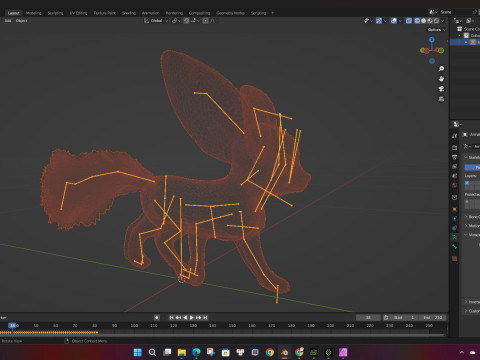Select material preview shading

(x=430, y=21)
